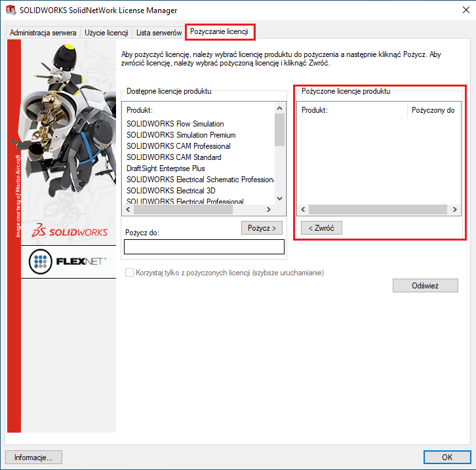The width and height of the screenshot is (476, 470).
Task: Click the Odśwież button
Action: click(425, 286)
